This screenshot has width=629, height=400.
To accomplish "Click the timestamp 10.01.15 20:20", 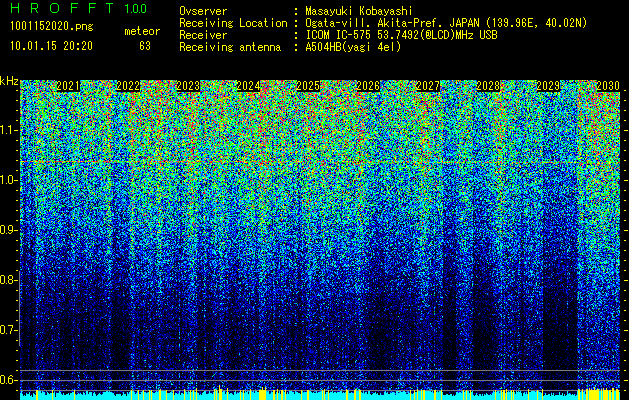I will click(51, 46).
